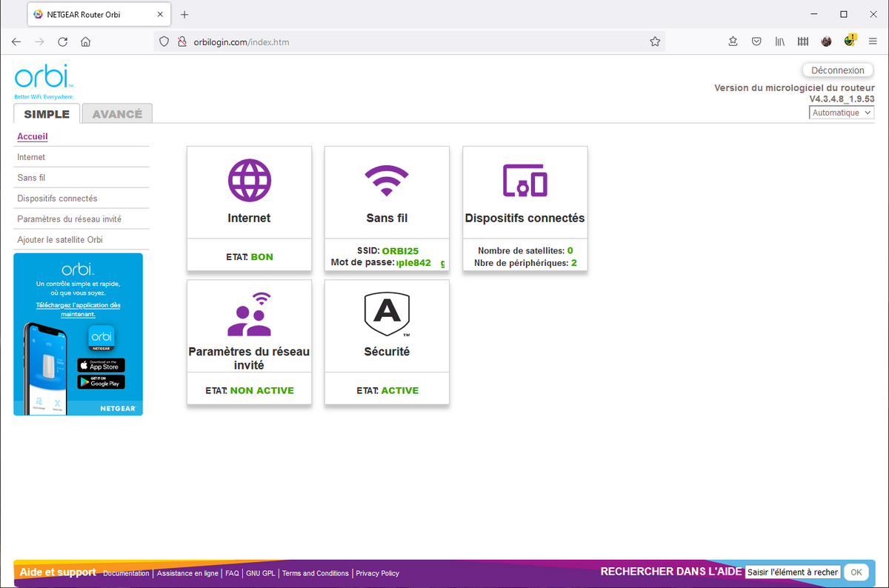889x588 pixels.
Task: Follow the Téléchargez l'application dès maintenant link
Action: click(79, 310)
